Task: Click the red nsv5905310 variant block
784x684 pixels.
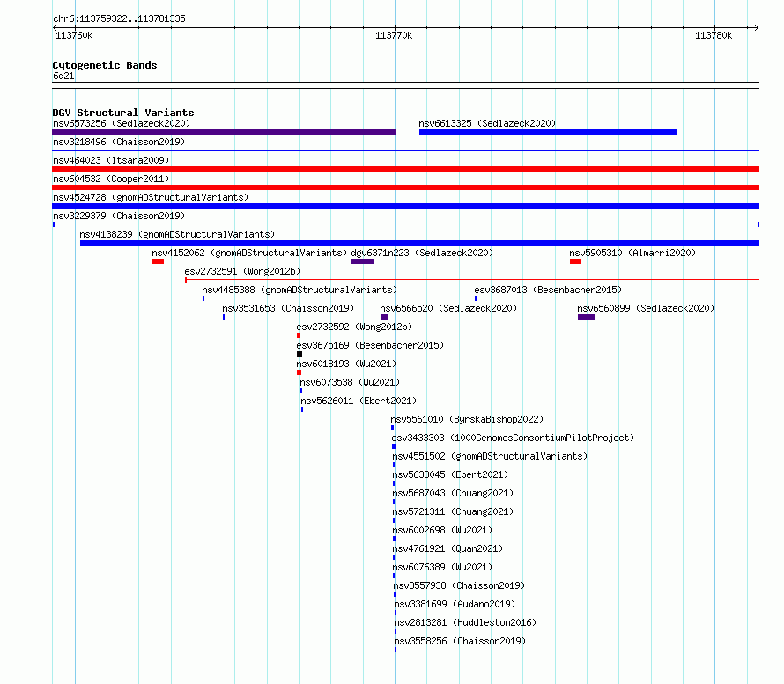Action: [x=575, y=261]
